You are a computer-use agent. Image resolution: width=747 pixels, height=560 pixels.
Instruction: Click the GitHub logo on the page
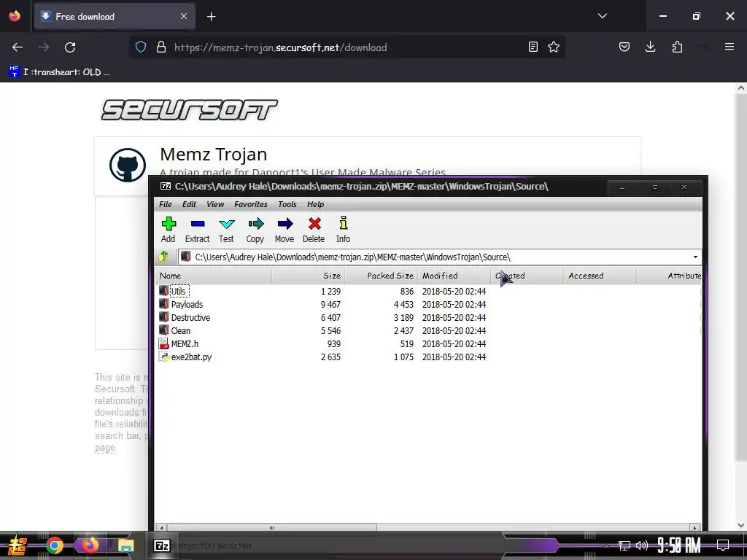coord(128,166)
